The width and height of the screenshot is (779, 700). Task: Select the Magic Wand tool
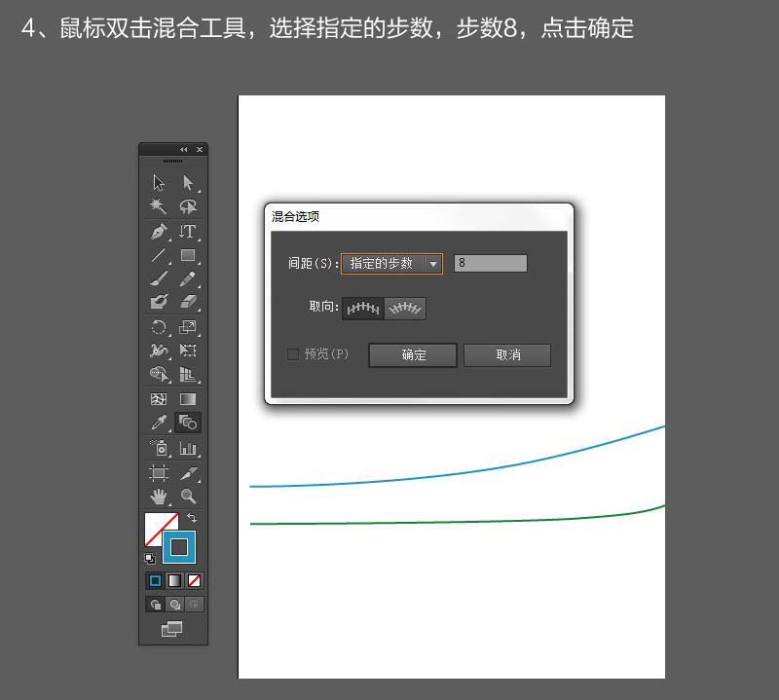(159, 206)
